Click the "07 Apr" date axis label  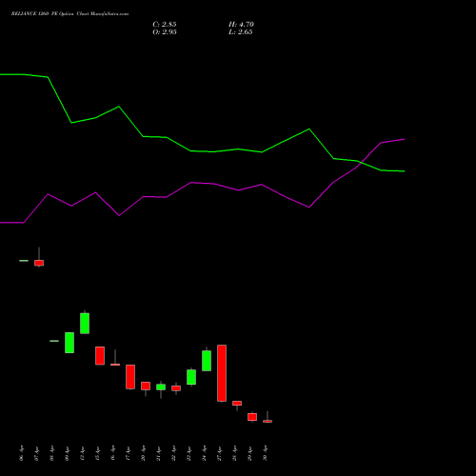click(x=36, y=453)
